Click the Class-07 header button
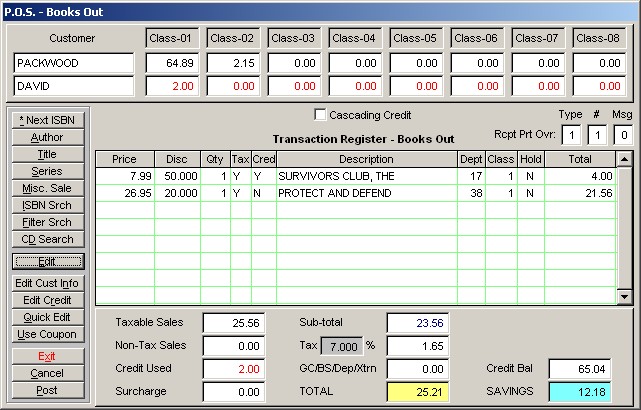 (538, 38)
